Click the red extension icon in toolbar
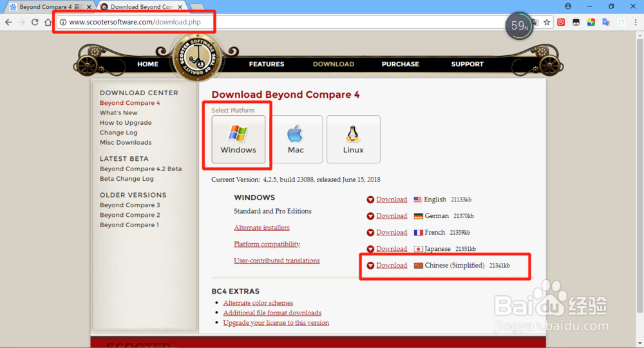This screenshot has height=348, width=644. (561, 23)
